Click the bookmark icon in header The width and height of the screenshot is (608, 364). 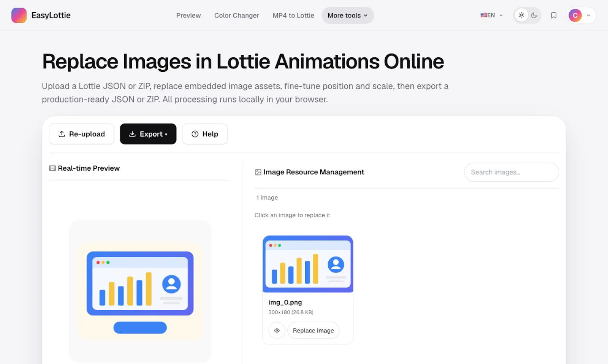(x=554, y=16)
